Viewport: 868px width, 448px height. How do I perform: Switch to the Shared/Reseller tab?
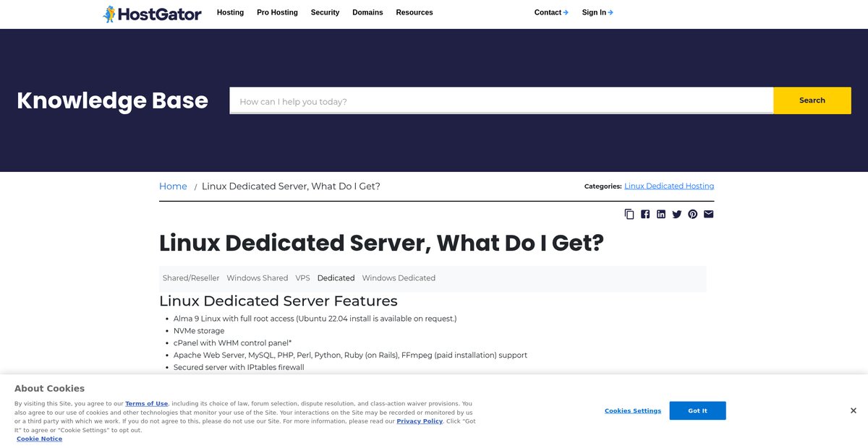[191, 278]
